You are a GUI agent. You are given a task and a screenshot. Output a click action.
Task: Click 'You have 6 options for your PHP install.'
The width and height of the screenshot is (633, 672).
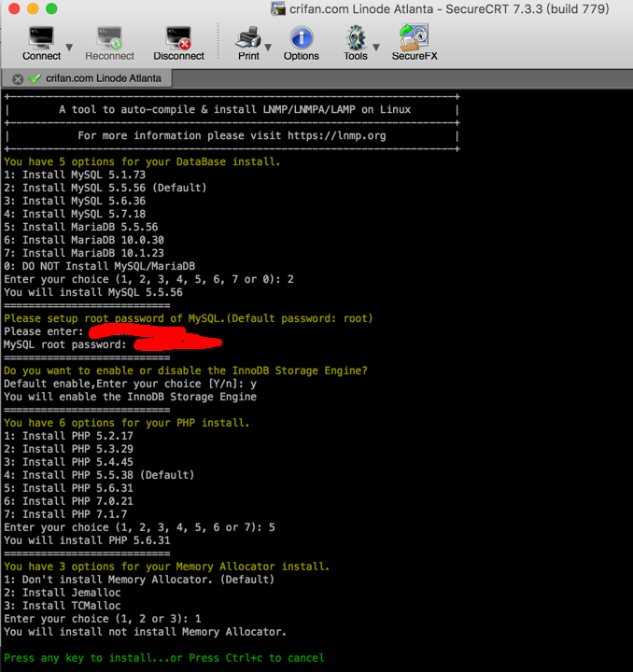(x=126, y=423)
